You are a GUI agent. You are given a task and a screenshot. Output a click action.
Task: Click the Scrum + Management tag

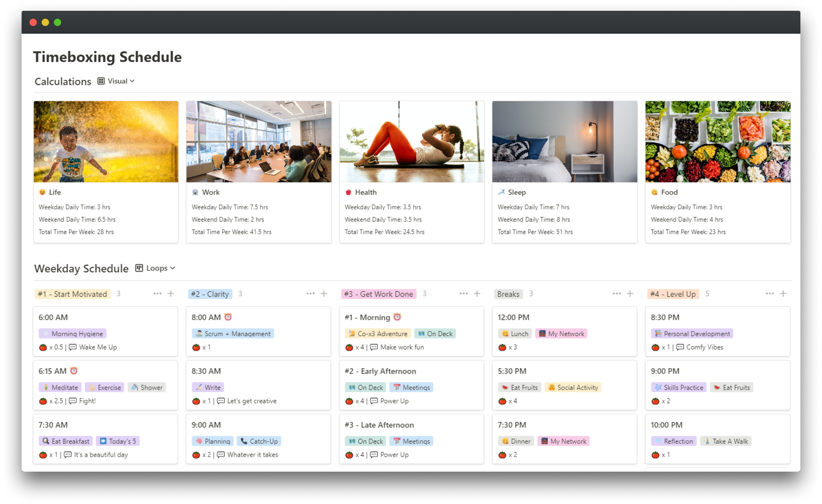click(x=233, y=334)
